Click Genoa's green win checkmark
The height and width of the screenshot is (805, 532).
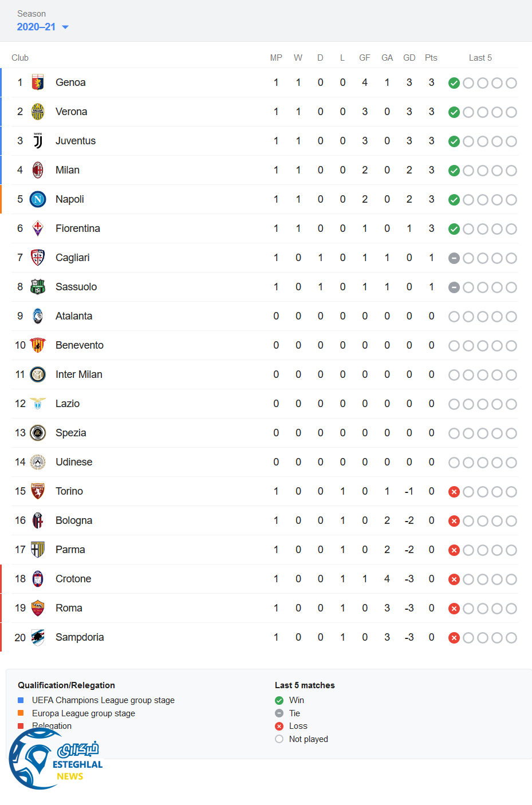coord(454,83)
